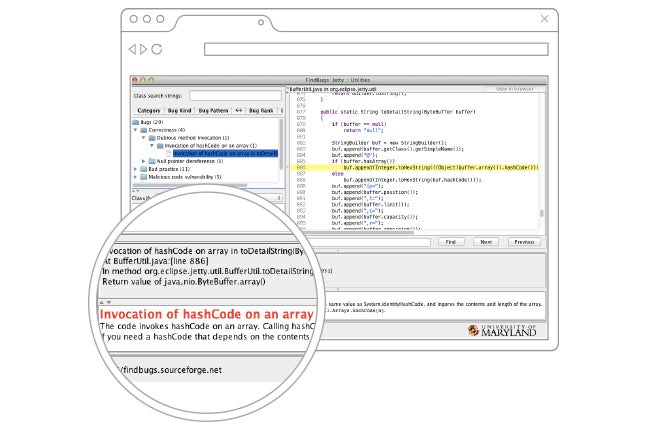This screenshot has width=650, height=429.
Task: Click the Class search strings input field
Action: coord(235,96)
